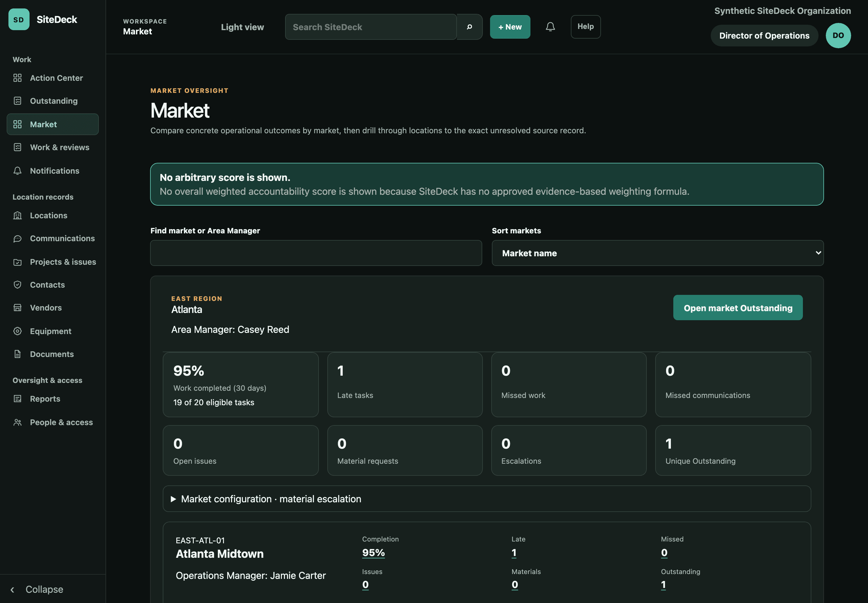The image size is (868, 603).
Task: Click the Help button
Action: pyautogui.click(x=586, y=27)
